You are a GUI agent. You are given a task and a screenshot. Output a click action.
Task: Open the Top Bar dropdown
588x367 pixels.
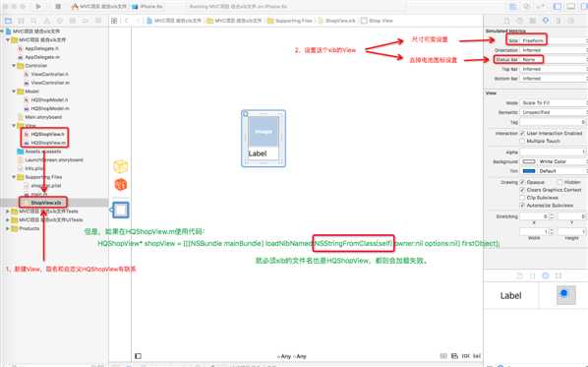[554, 69]
